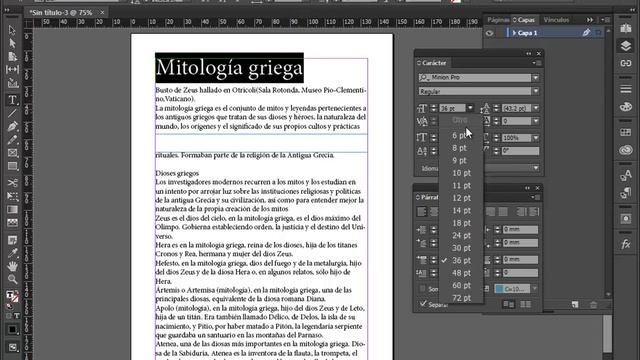Choose 24 pt from size list
The width and height of the screenshot is (640, 360).
[461, 236]
